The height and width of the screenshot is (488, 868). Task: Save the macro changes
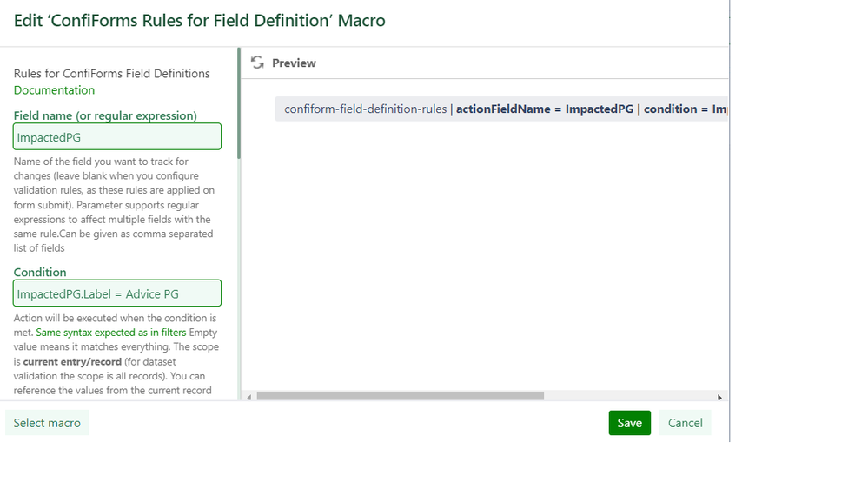pos(629,423)
